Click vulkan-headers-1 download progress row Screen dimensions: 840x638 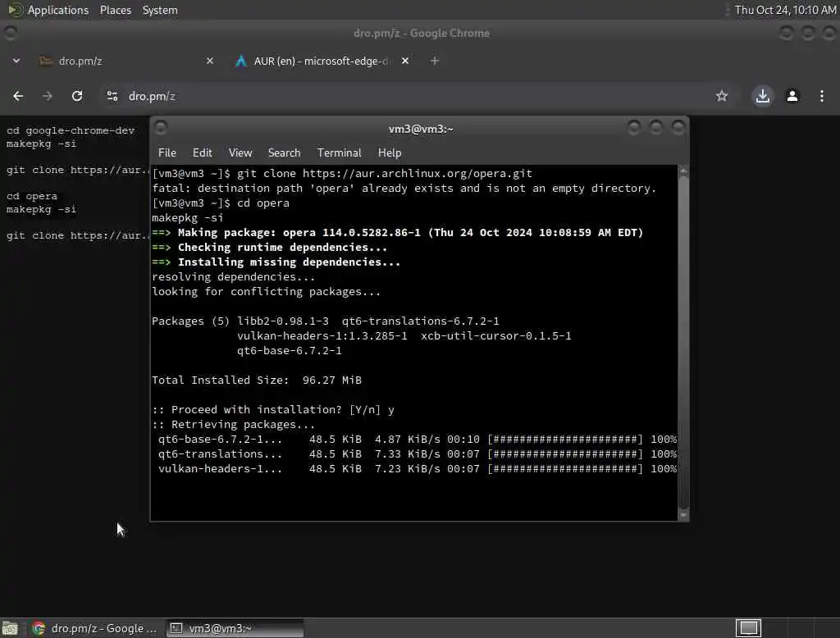418,469
